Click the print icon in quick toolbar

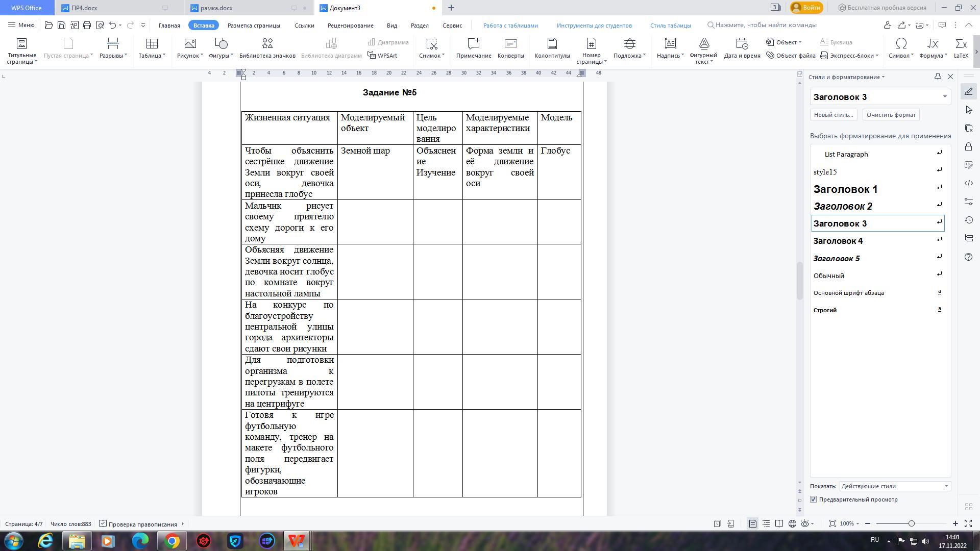click(87, 25)
